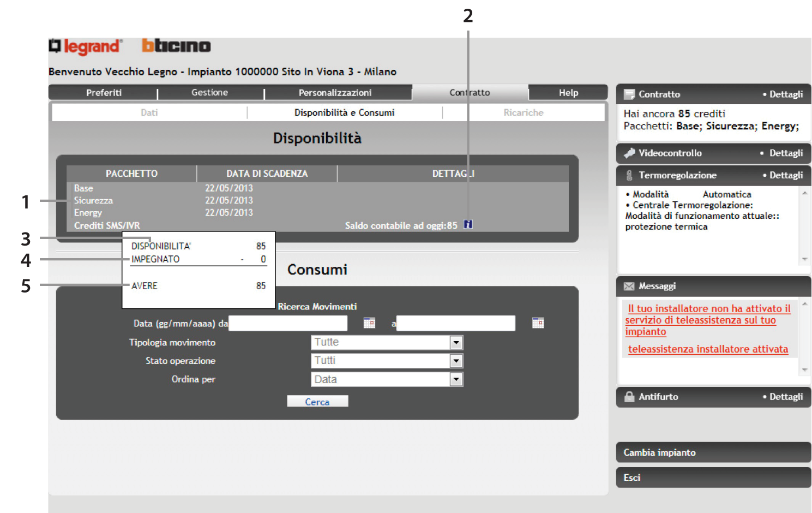Click the Base package row
The image size is (812, 513).
[x=317, y=188]
